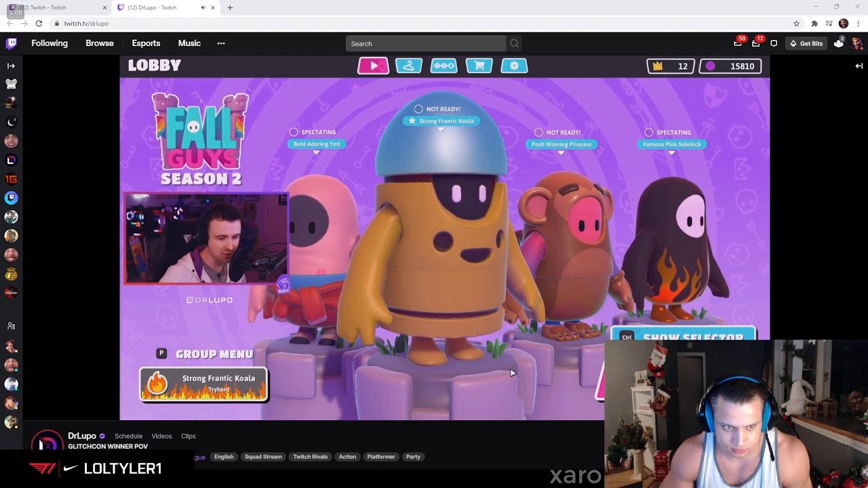Open the Twitch user avatar menu
Viewport: 868px width, 488px height.
point(856,43)
